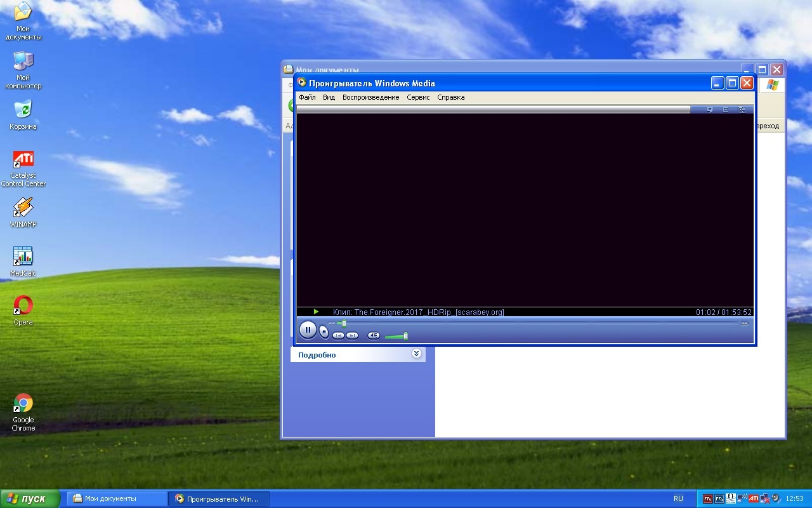This screenshot has width=812, height=508.
Task: Click the Media Player title bar icon
Action: pyautogui.click(x=302, y=83)
